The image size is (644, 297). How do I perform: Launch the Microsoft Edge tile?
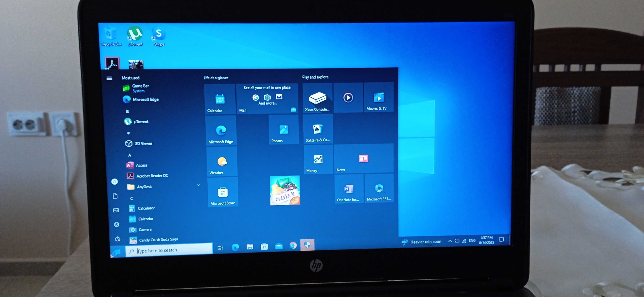pyautogui.click(x=221, y=130)
